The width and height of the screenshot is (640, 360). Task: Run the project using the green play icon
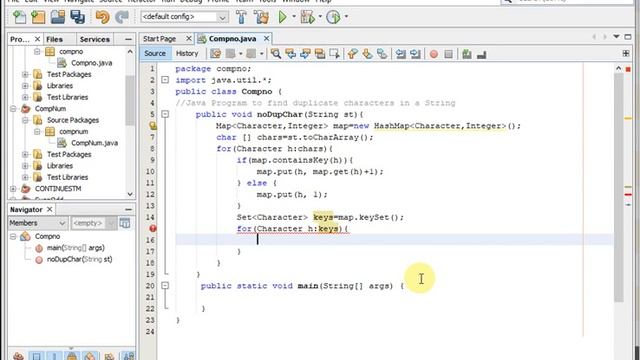[282, 17]
